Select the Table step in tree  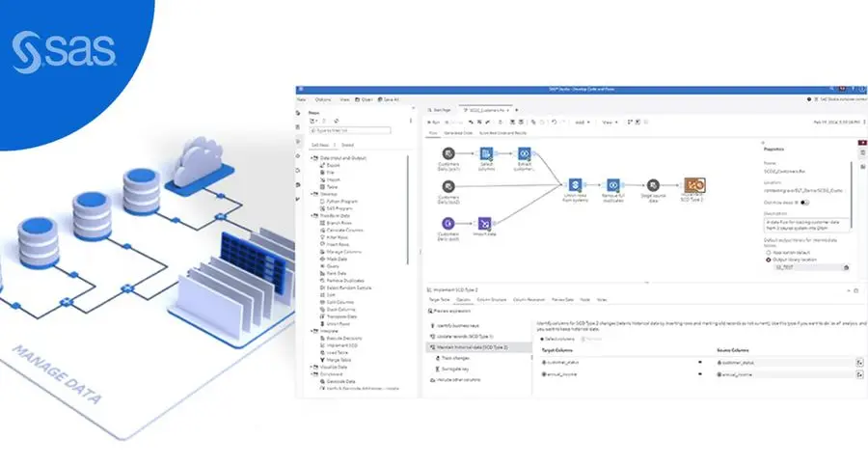point(329,187)
